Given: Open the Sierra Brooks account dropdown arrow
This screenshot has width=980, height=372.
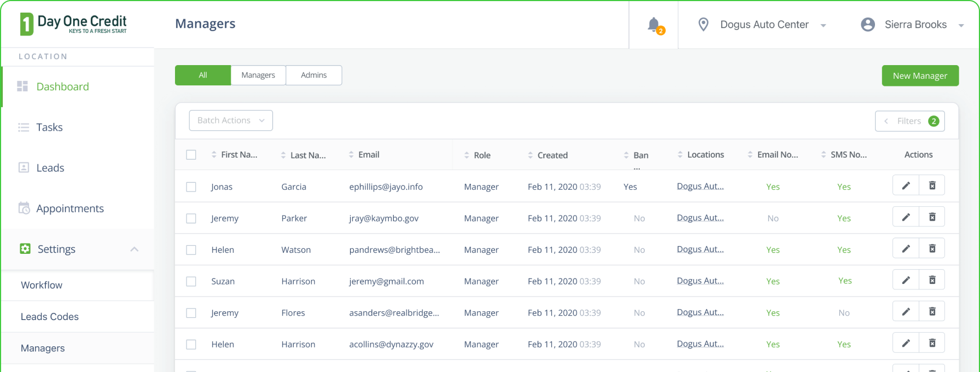Looking at the screenshot, I should pyautogui.click(x=961, y=25).
